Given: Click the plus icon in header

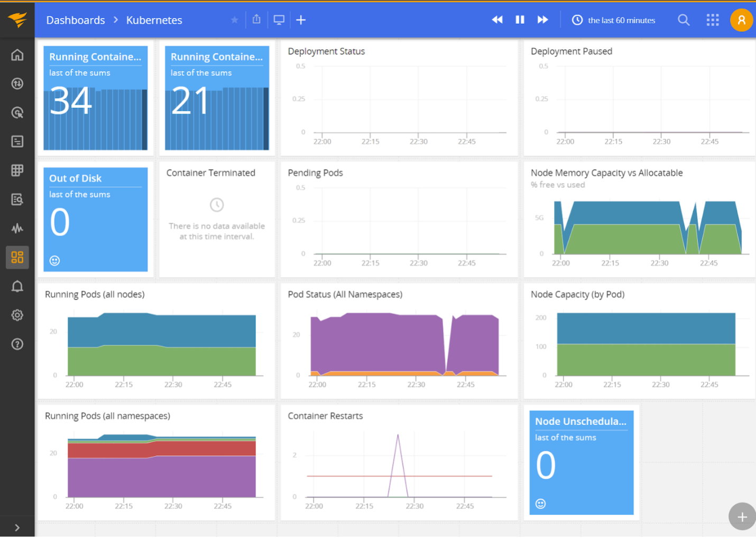Looking at the screenshot, I should point(301,20).
